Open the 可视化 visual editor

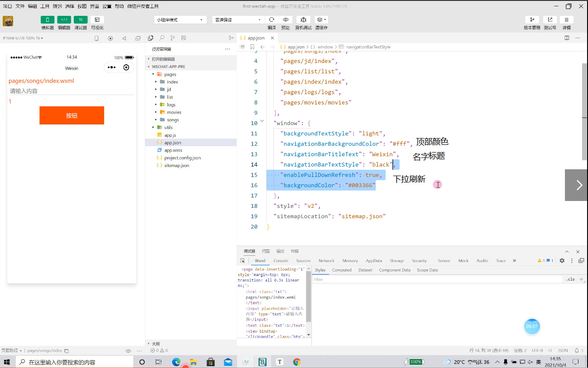click(x=97, y=20)
